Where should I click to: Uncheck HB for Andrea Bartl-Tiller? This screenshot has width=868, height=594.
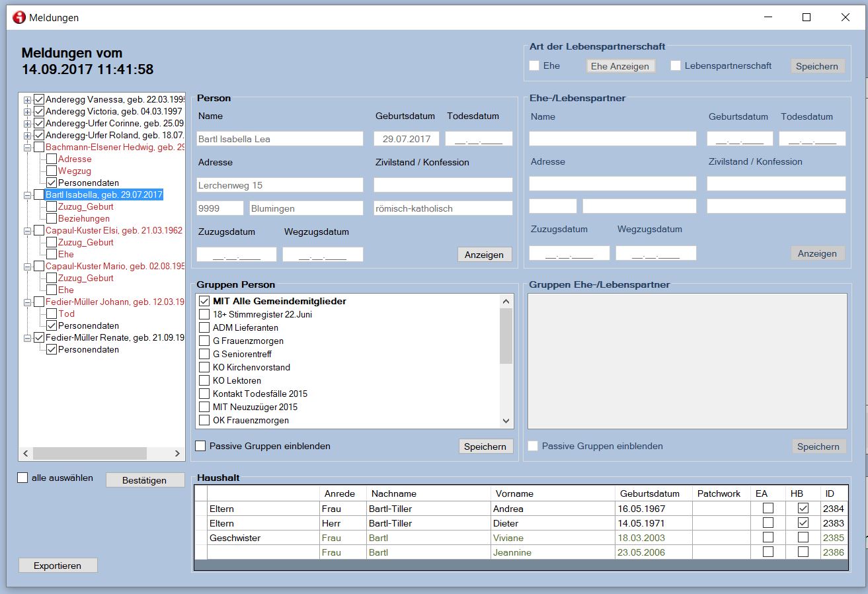pos(803,509)
